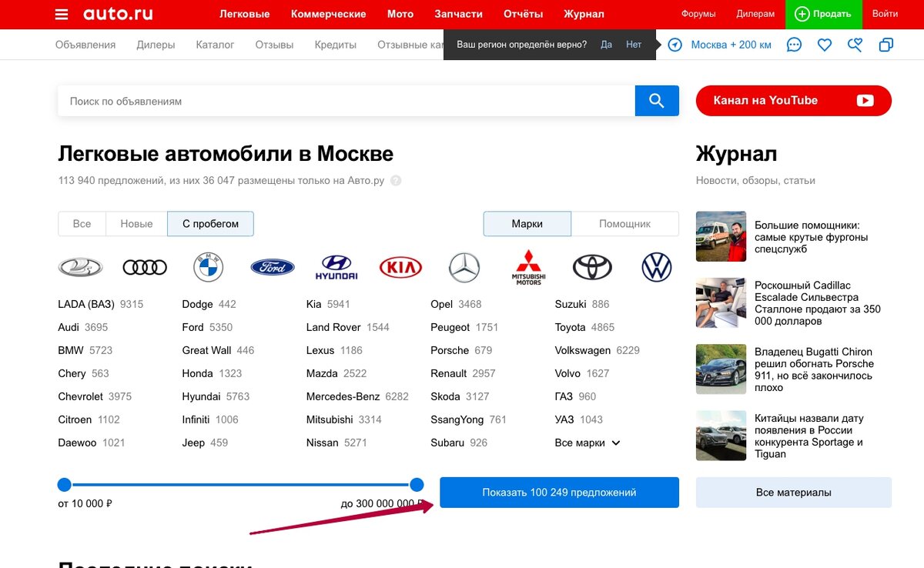
Task: Click the Audi rings logo
Action: [x=145, y=267]
